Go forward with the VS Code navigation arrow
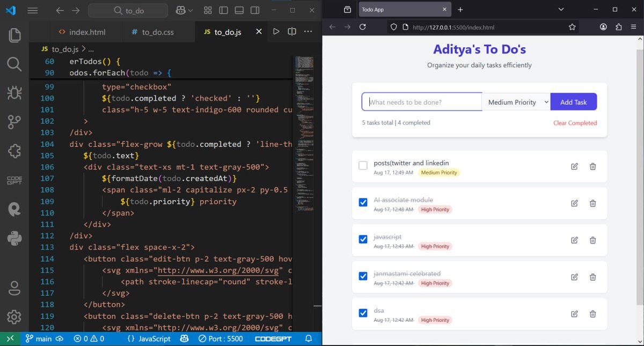644x346 pixels. [76, 10]
